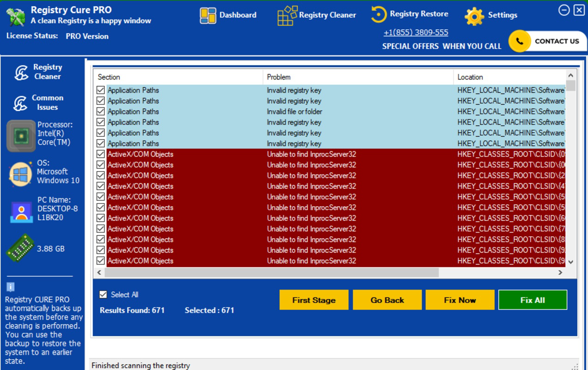
Task: Click the PC Name user icon
Action: pyautogui.click(x=21, y=212)
